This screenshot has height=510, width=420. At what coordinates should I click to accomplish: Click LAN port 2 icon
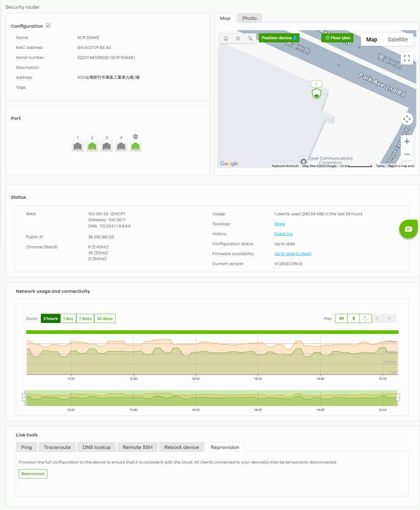tap(92, 146)
